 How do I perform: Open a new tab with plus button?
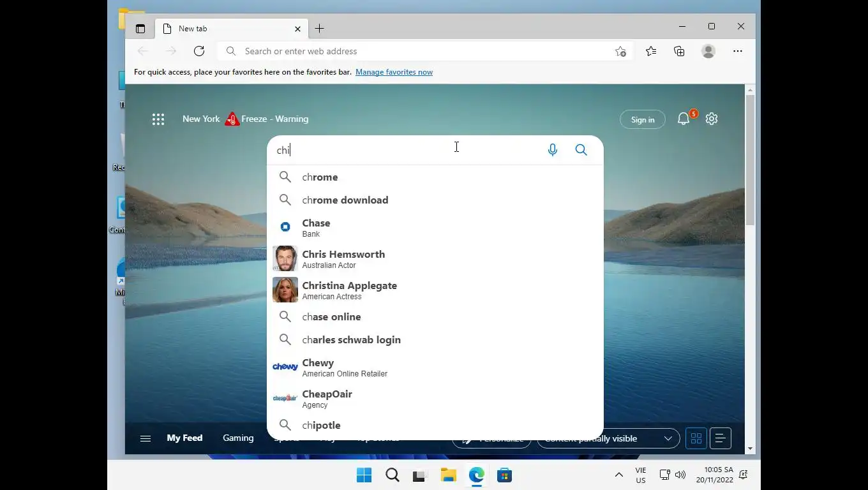click(x=320, y=29)
